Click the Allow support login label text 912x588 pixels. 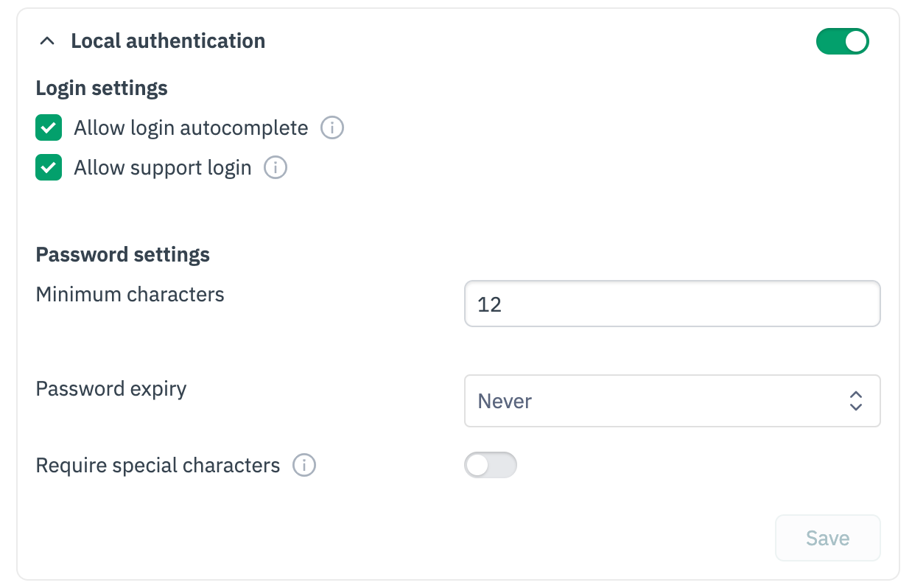pyautogui.click(x=163, y=168)
